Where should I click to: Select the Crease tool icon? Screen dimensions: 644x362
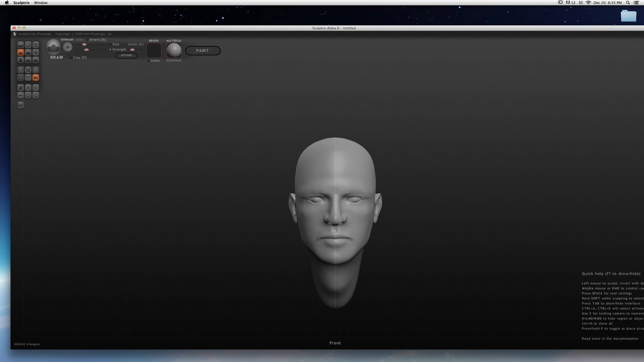point(20,45)
